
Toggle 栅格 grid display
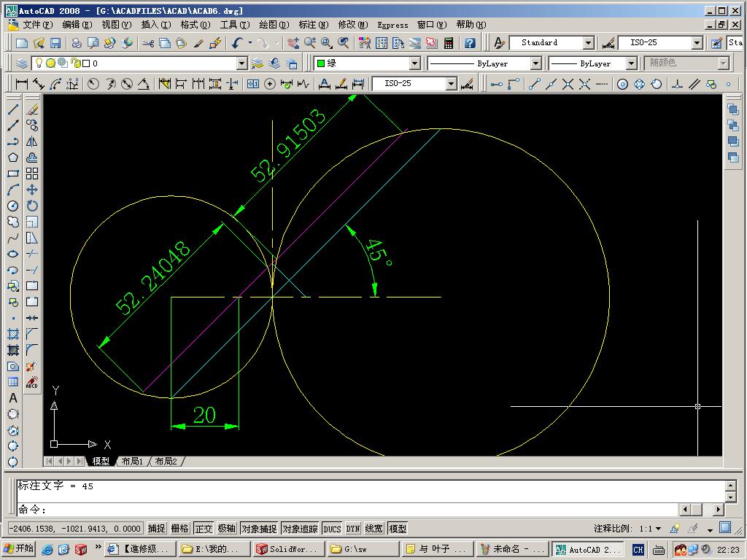[179, 529]
